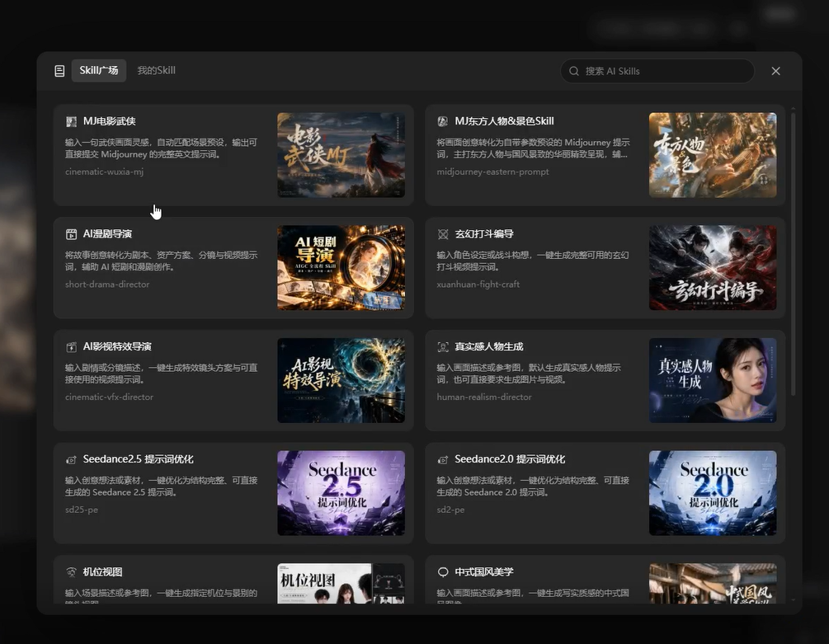Open the 机位视图 skill title

[x=102, y=571]
